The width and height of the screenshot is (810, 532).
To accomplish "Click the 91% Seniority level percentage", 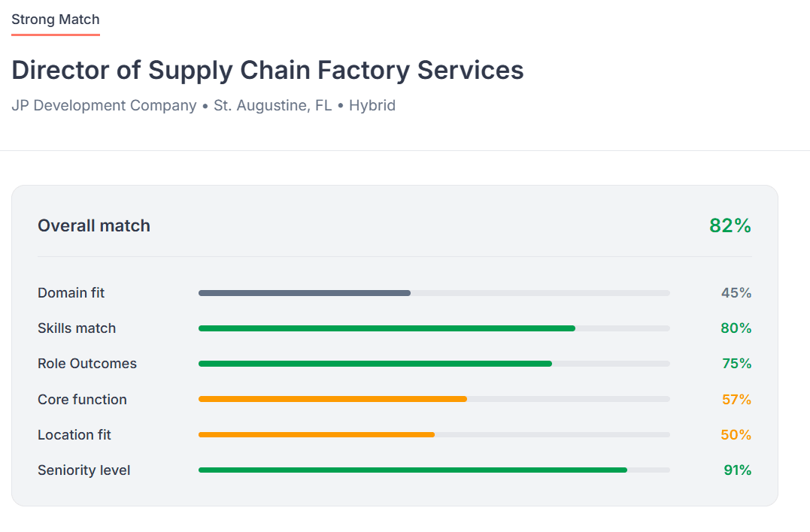I will pos(737,470).
